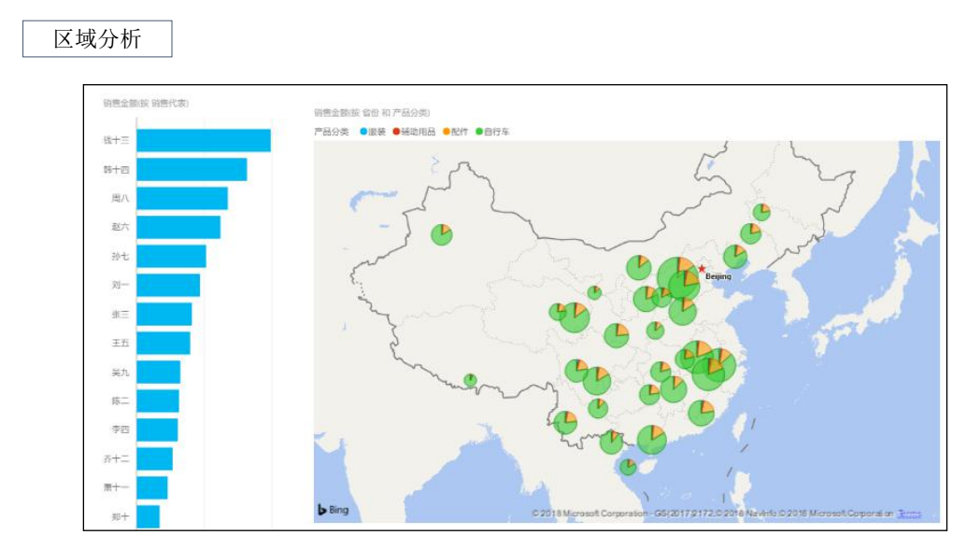Click the 区域分析 title box

click(x=97, y=39)
